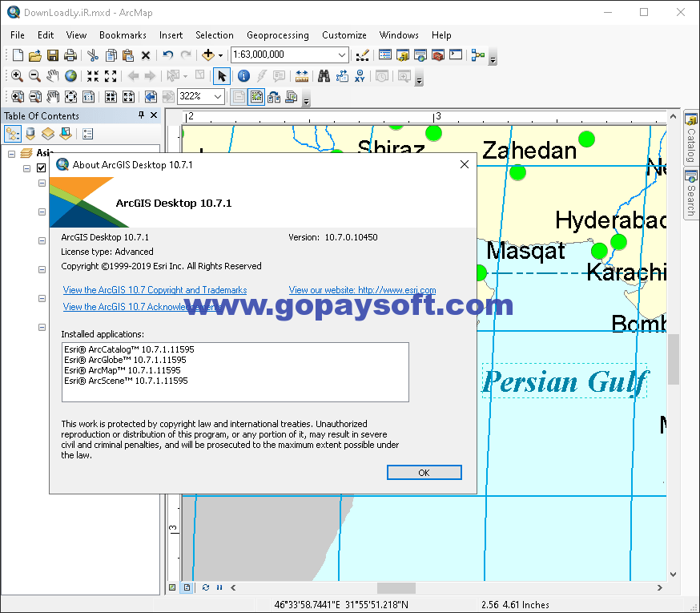Click the Delete (X) toolbar icon

point(146,55)
